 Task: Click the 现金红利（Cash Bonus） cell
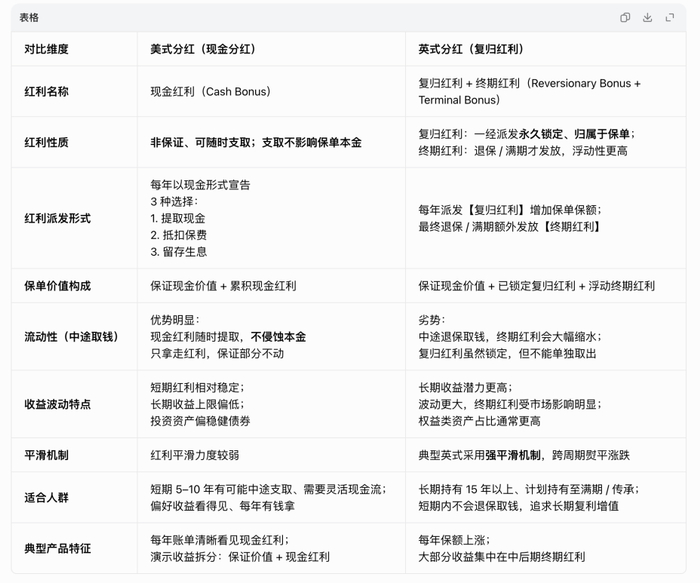pos(211,92)
